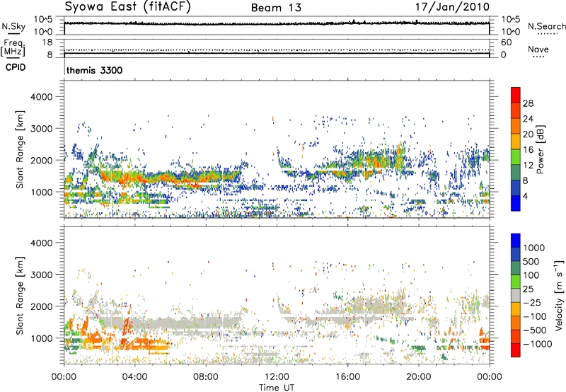The image size is (566, 392).
Task: Click the power colorbar value '4'
Action: [x=526, y=196]
